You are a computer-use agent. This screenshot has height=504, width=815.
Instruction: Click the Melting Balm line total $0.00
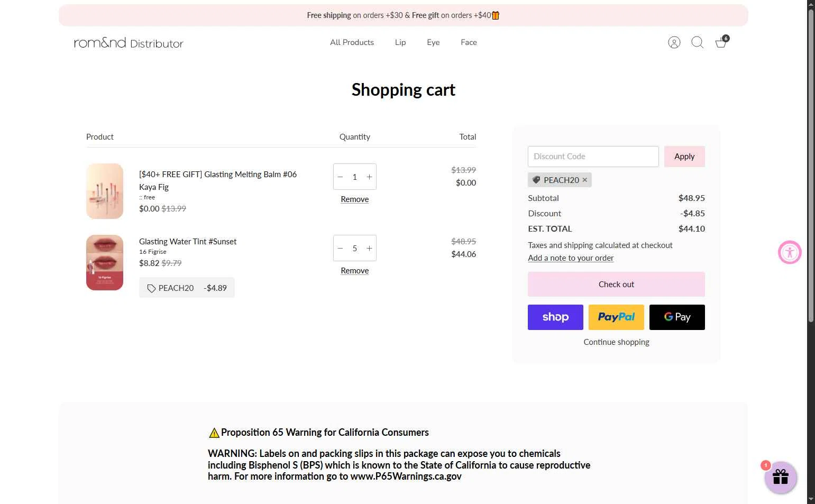coord(466,183)
